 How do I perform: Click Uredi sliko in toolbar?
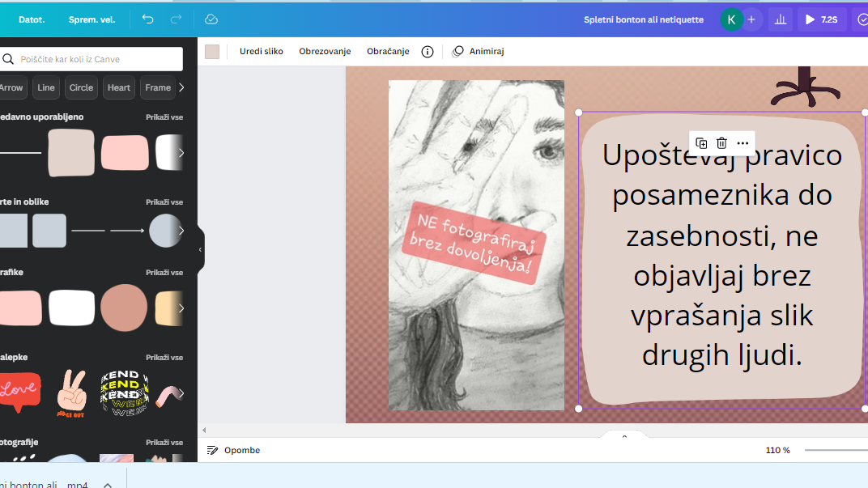point(262,52)
